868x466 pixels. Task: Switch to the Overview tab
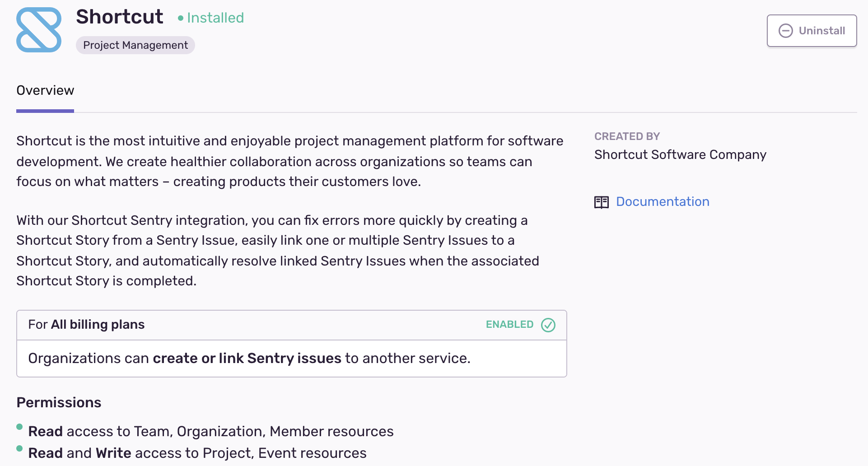point(45,91)
